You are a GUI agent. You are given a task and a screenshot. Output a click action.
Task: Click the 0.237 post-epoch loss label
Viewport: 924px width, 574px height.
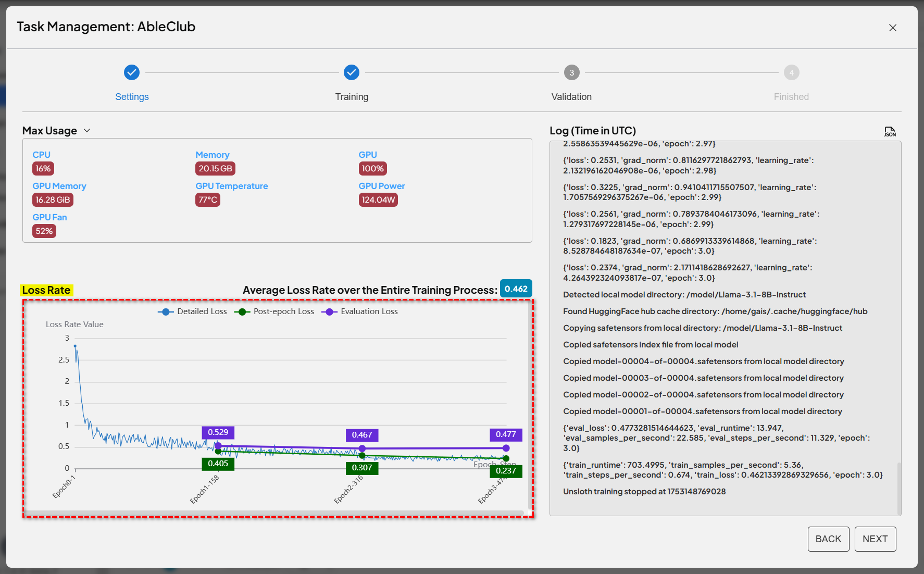(506, 471)
